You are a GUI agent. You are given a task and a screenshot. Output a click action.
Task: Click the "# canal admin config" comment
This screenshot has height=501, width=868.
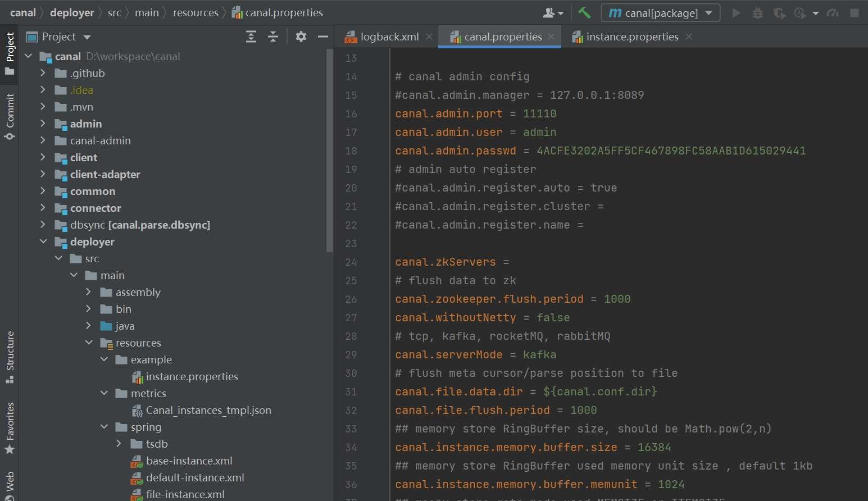(x=462, y=76)
